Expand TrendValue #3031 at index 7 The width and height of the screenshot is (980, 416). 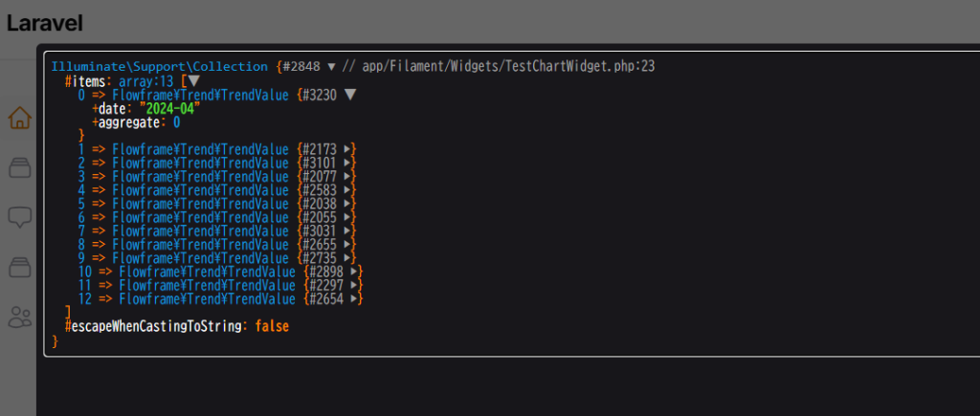pyautogui.click(x=350, y=230)
